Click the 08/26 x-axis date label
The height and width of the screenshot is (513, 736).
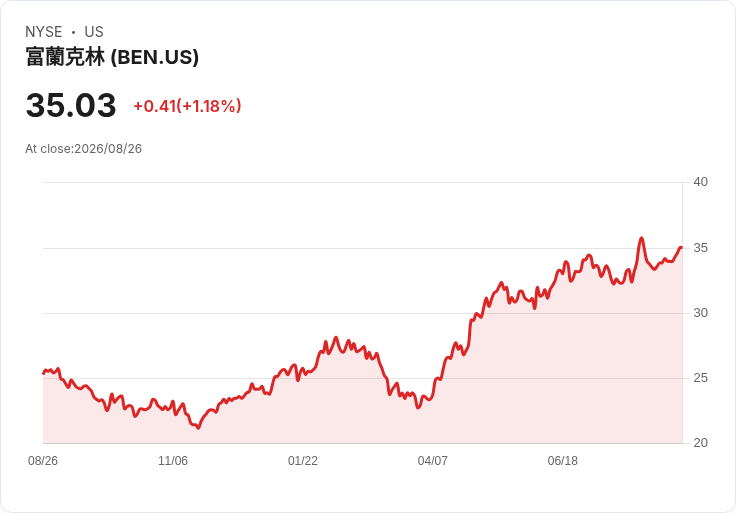43,461
